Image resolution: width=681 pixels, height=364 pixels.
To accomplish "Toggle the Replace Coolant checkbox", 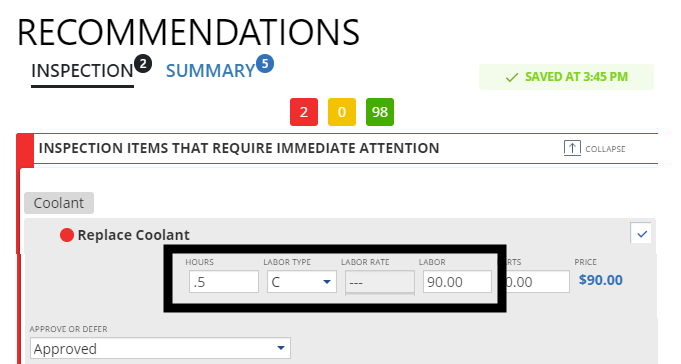I will click(x=641, y=234).
